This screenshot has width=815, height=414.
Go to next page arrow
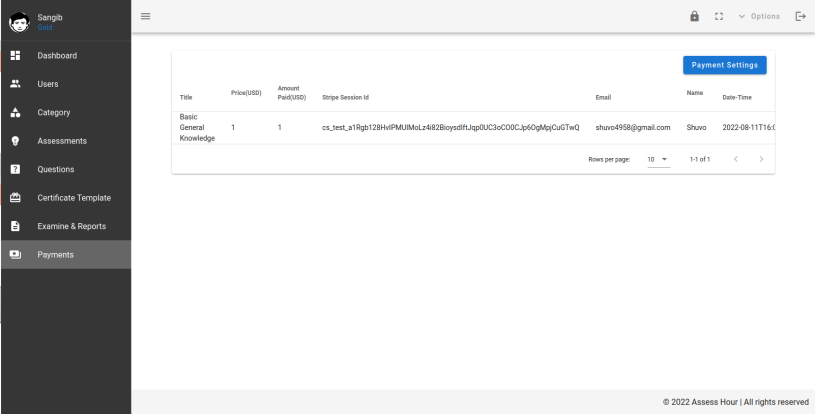[x=761, y=159]
